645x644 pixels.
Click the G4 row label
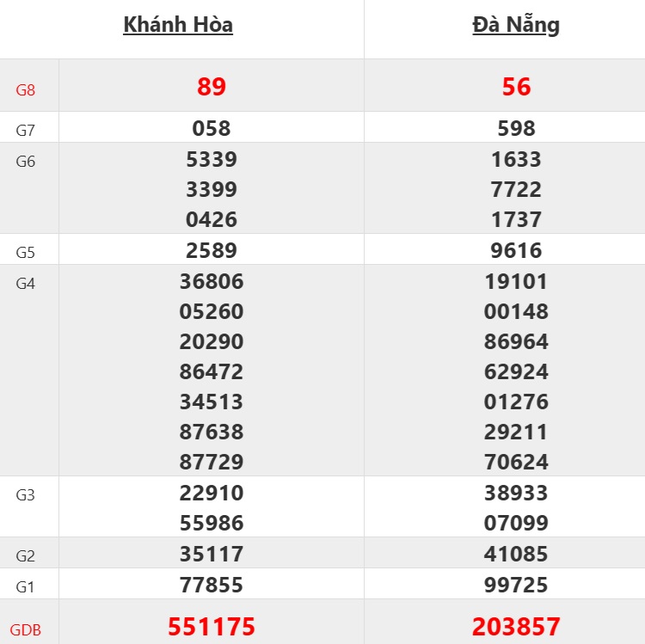[x=26, y=284]
